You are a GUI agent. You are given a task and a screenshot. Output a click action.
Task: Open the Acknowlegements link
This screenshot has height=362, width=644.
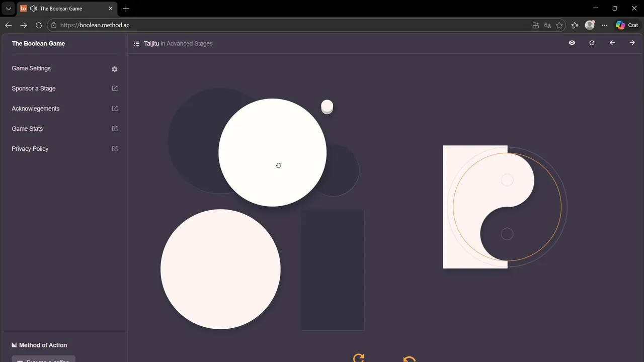click(x=35, y=109)
